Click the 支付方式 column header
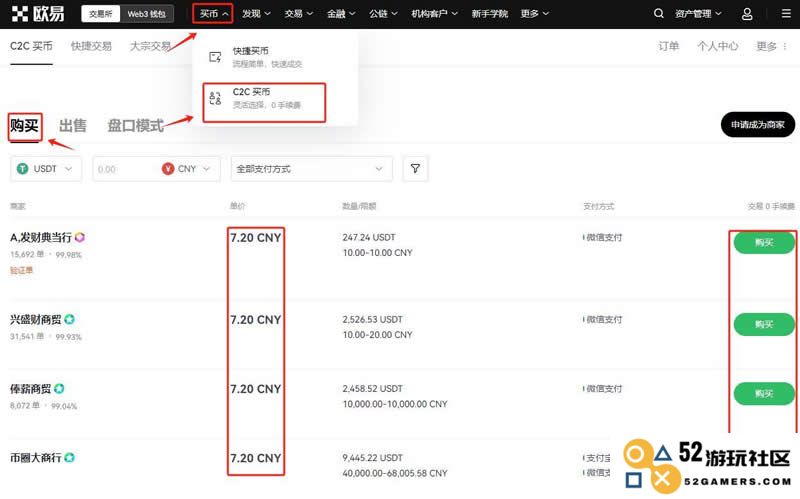Image resolution: width=800 pixels, height=499 pixels. coord(599,206)
